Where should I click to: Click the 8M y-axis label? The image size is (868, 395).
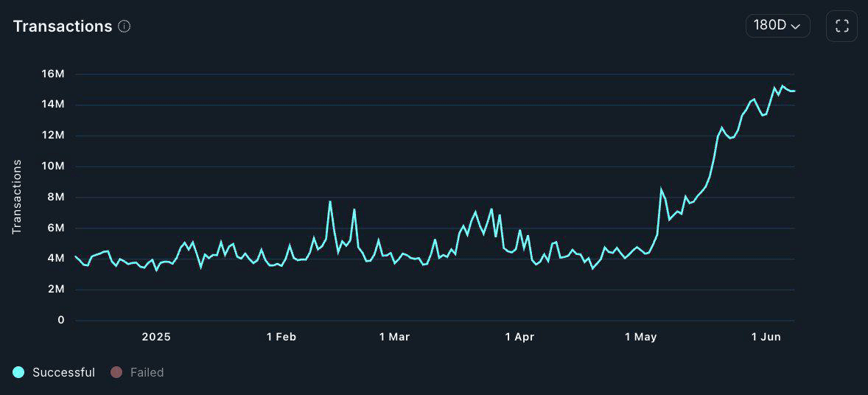click(55, 197)
